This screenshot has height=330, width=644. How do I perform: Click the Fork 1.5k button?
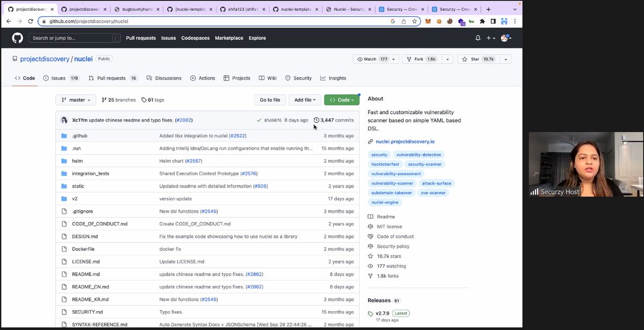coord(422,59)
